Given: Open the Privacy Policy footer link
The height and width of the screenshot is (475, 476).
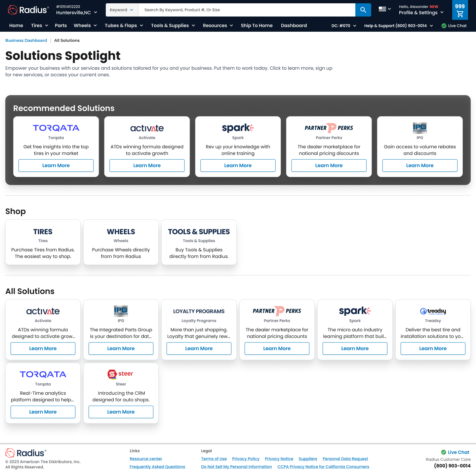Looking at the screenshot, I should [x=246, y=459].
